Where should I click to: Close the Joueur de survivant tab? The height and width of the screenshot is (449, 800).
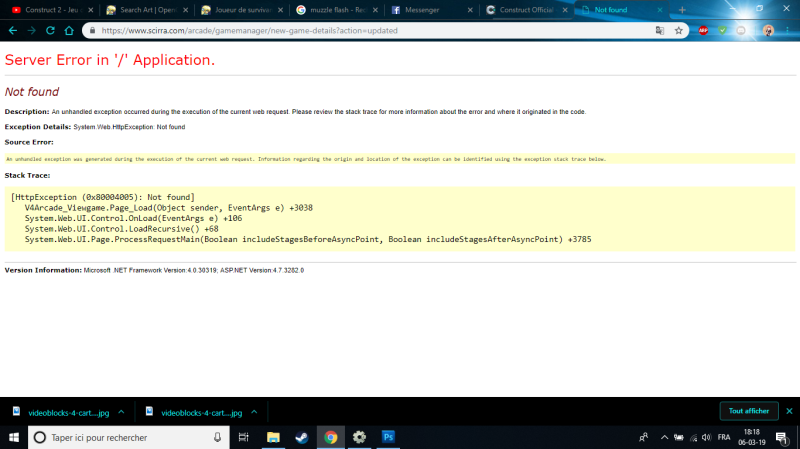[280, 10]
